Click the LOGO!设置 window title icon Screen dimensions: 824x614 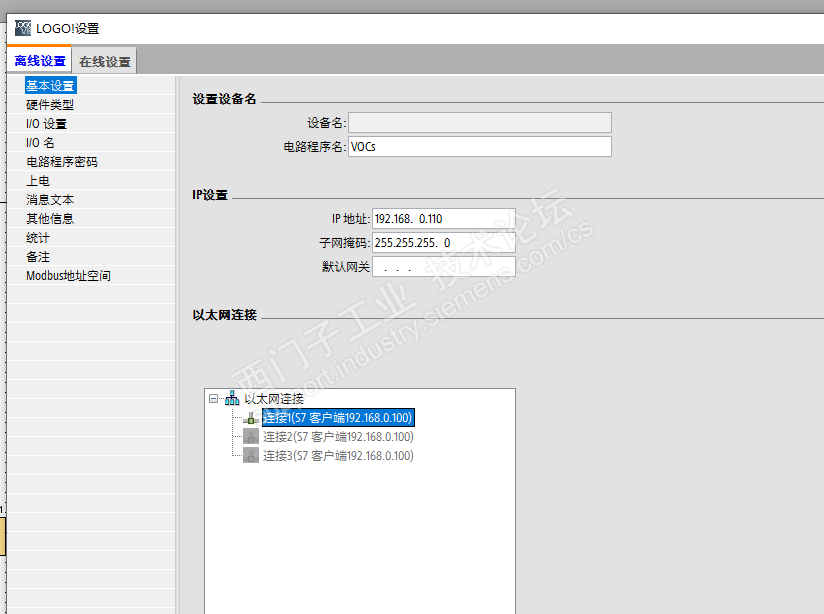(x=23, y=28)
